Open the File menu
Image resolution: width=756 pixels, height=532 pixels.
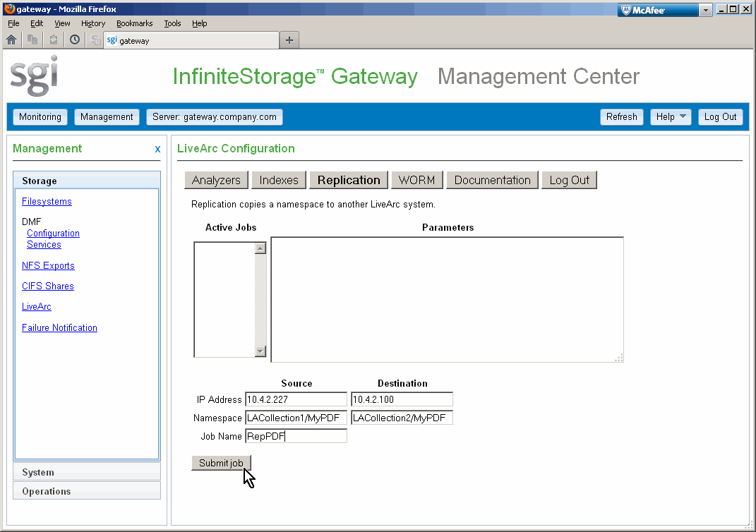tap(13, 23)
